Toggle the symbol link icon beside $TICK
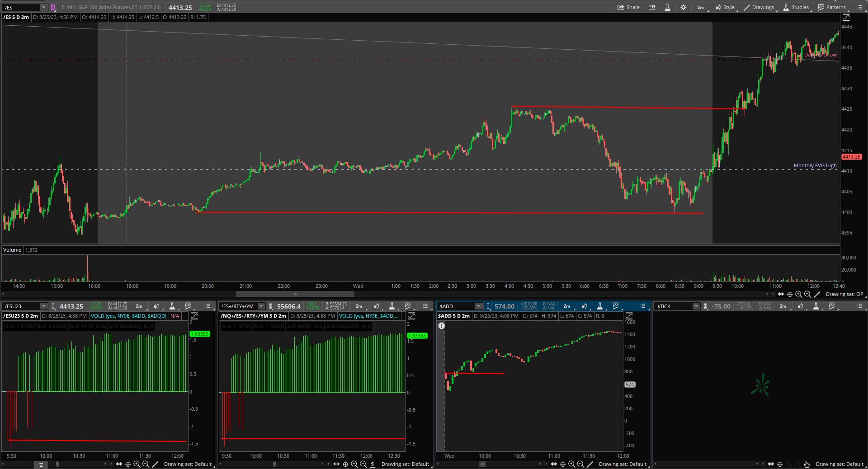The image size is (868, 469). (706, 306)
